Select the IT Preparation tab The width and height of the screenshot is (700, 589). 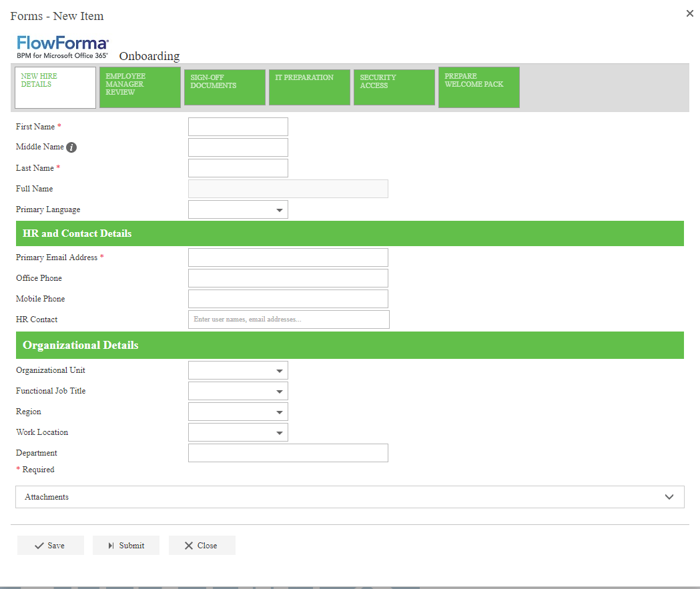[x=310, y=87]
